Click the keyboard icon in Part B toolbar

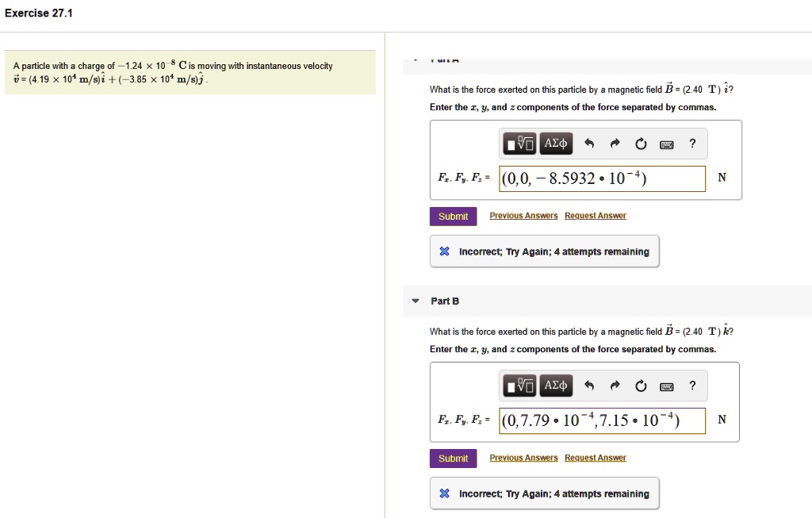(667, 386)
